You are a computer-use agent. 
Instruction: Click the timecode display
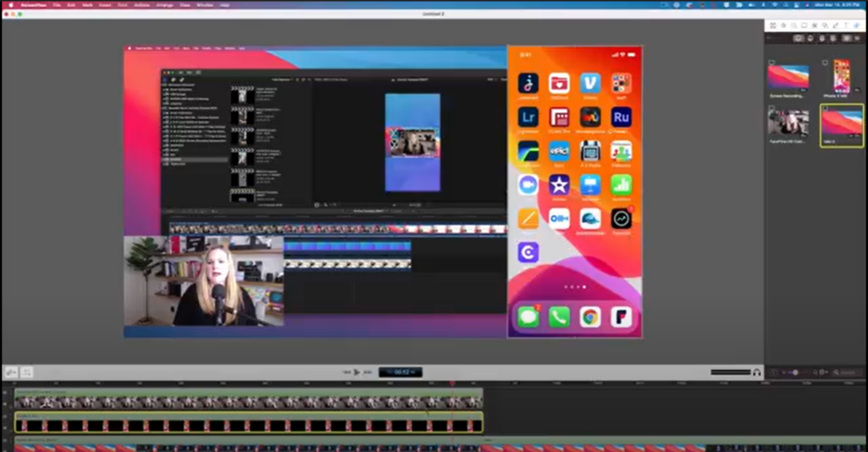(x=400, y=372)
